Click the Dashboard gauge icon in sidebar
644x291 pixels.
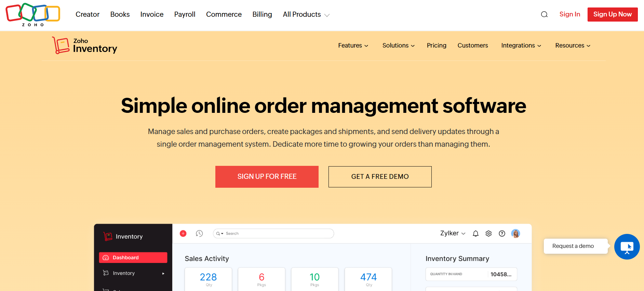click(106, 257)
